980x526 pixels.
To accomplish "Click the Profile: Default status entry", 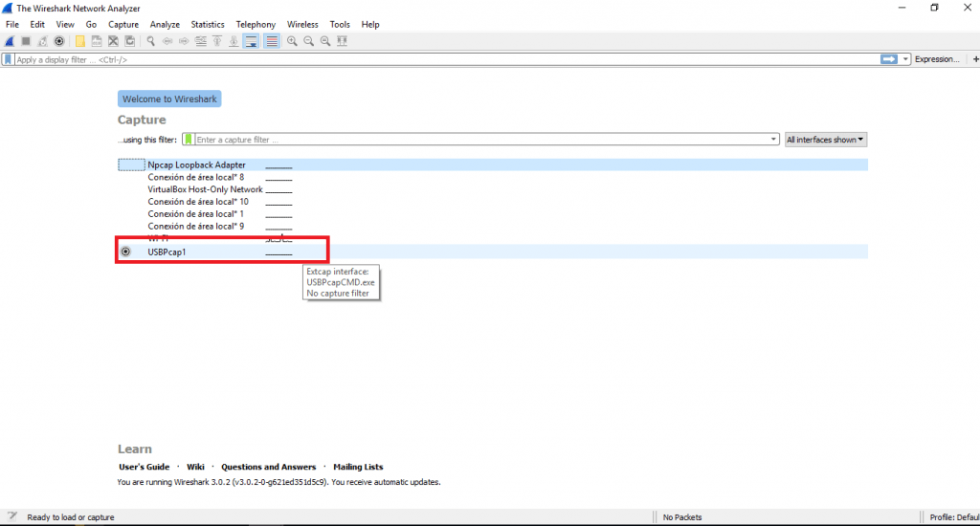I will pyautogui.click(x=954, y=517).
